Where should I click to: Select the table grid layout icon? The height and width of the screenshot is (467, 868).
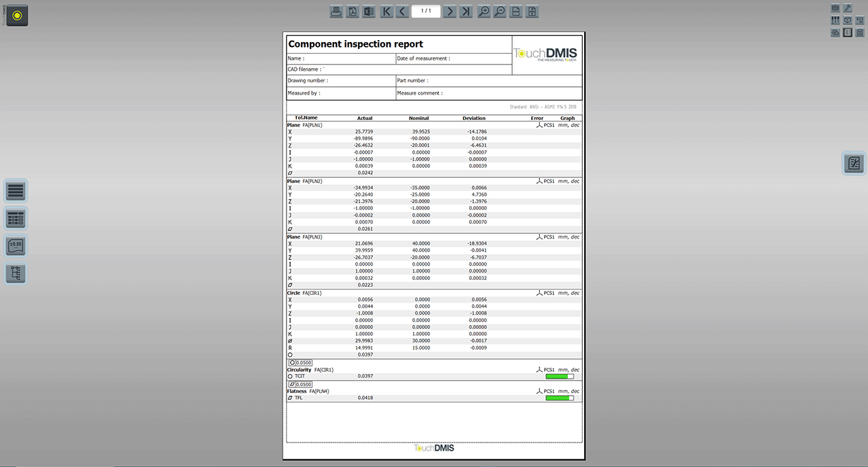click(16, 218)
